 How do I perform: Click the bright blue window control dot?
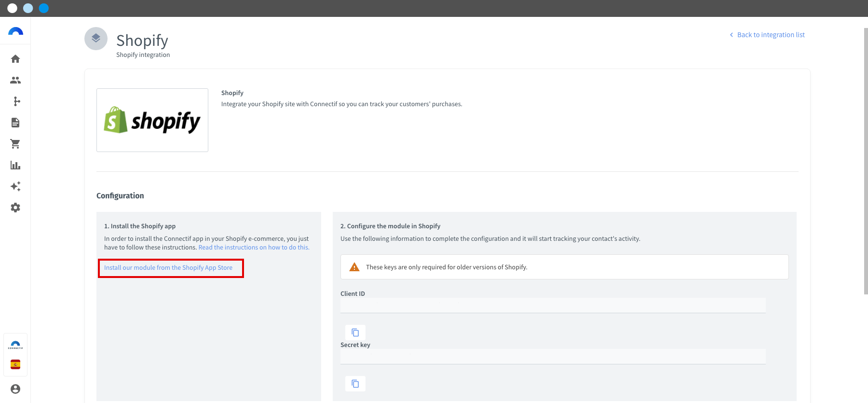[x=44, y=8]
